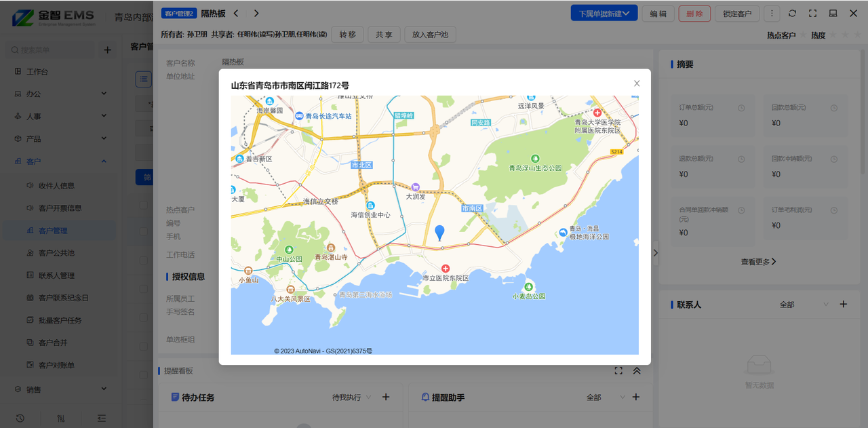Click info icon beside 回款冲销额
Screen dimensions: 868x428
pyautogui.click(x=834, y=159)
